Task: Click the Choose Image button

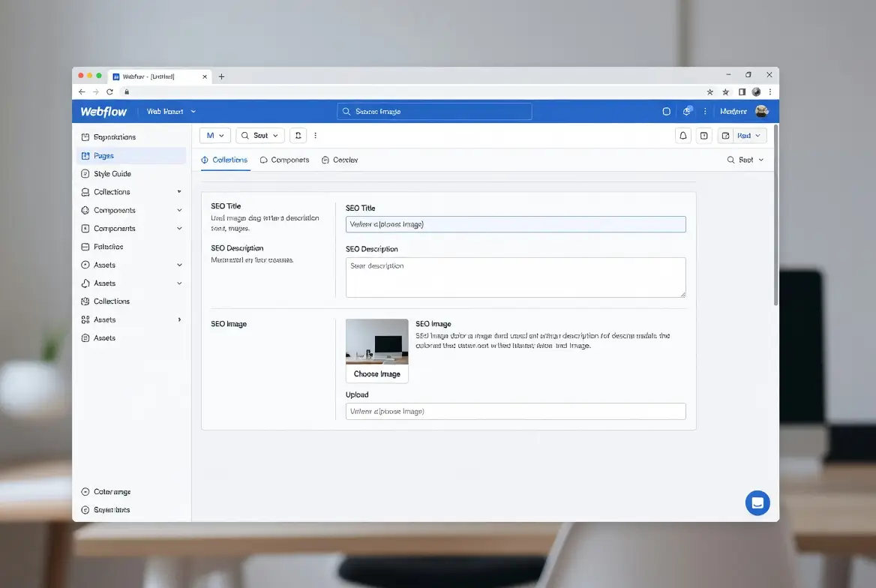Action: point(377,374)
